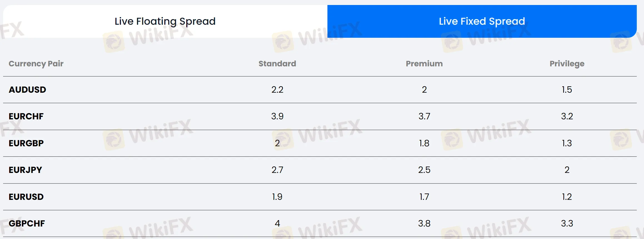Click the EURUSD Standard spread value 1.9
The image size is (644, 239).
tap(277, 197)
